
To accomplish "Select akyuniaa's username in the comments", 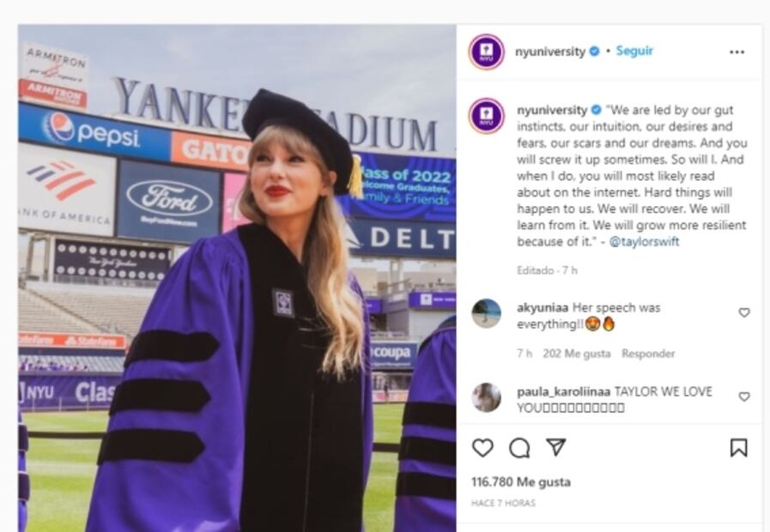I will (543, 306).
